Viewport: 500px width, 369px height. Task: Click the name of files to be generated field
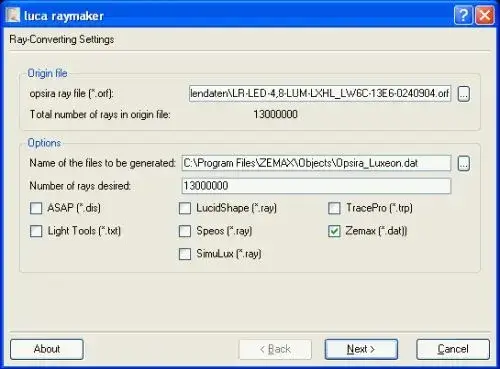(316, 163)
